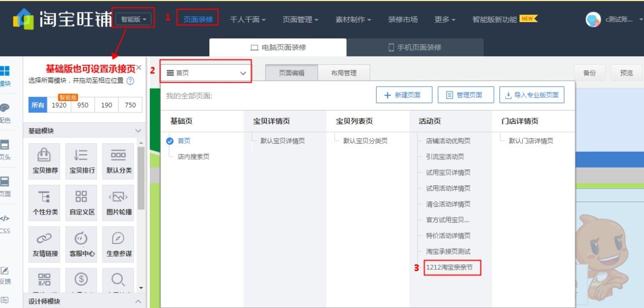Select the 引流宝活动页 page
Screen dimensions: 644x308
[x=445, y=157]
